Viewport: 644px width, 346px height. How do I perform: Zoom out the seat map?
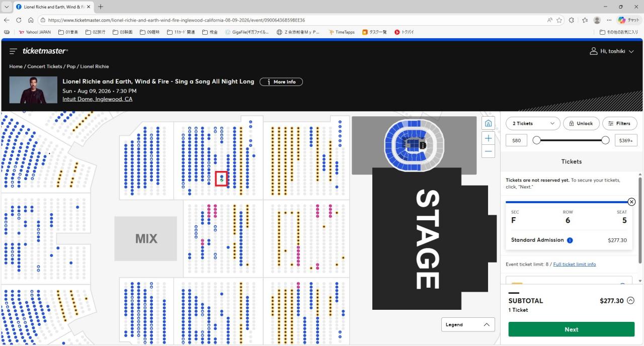coord(488,151)
